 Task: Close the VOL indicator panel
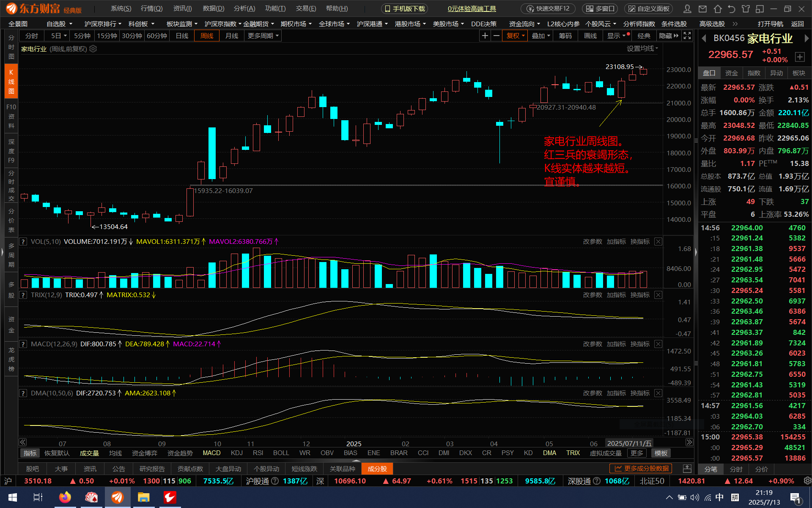(658, 242)
